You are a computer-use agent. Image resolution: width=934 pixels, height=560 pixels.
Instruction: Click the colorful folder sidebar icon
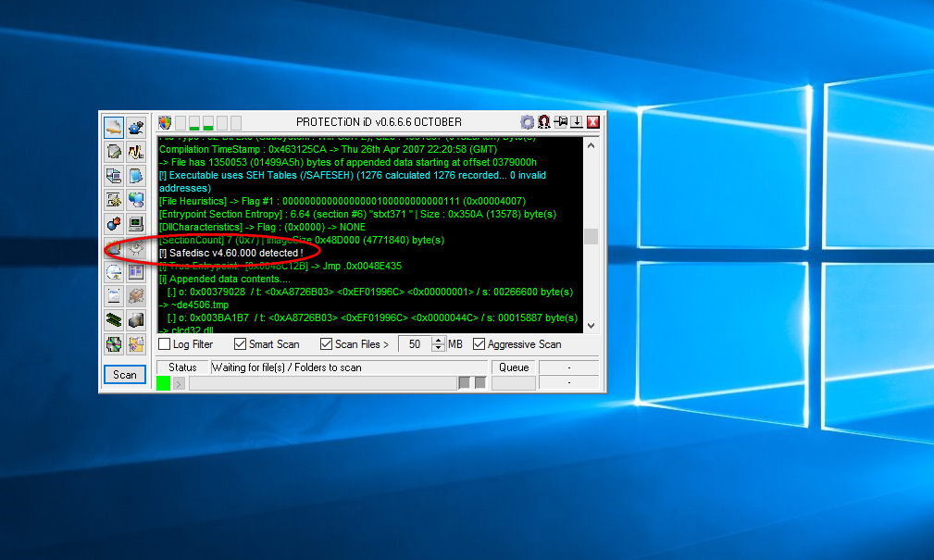pyautogui.click(x=136, y=344)
